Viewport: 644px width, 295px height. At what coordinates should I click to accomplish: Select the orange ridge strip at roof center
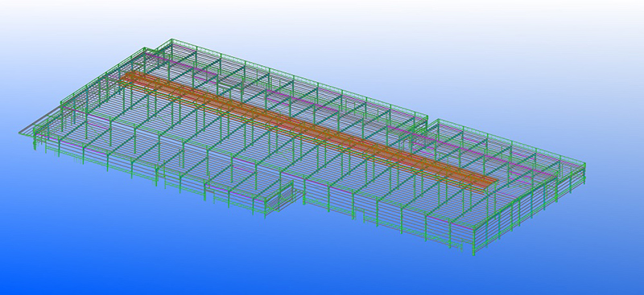(x=308, y=129)
